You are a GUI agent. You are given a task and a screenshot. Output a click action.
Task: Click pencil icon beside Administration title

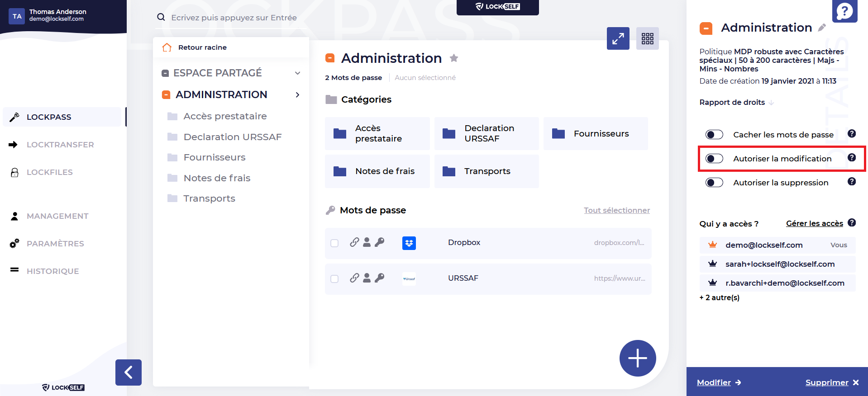coord(822,28)
